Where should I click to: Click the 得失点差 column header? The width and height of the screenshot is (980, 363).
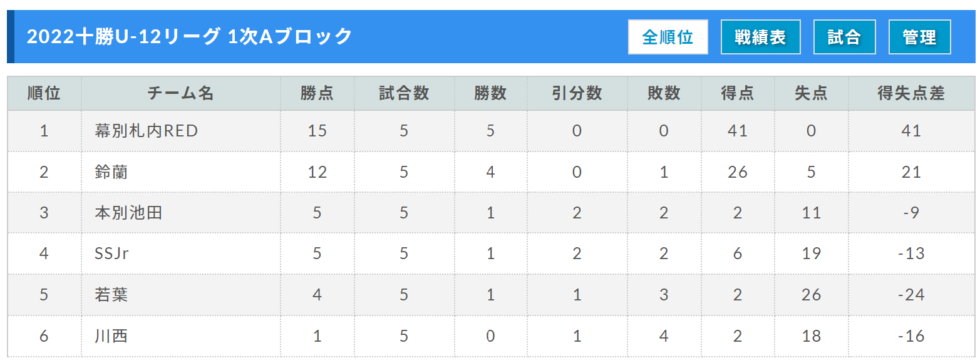pos(911,93)
